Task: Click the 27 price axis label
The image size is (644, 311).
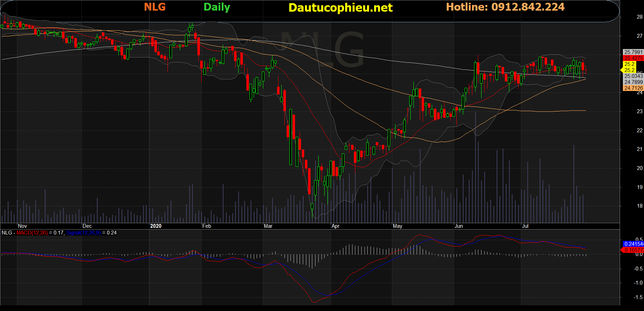Action: click(x=639, y=36)
